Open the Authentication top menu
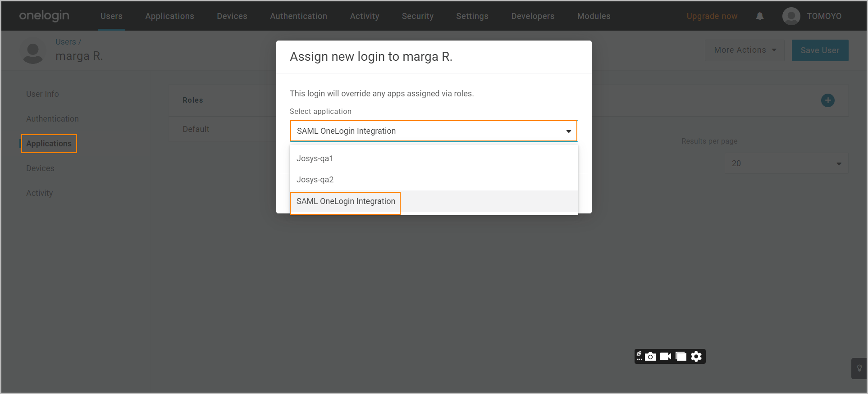This screenshot has width=868, height=394. 298,16
